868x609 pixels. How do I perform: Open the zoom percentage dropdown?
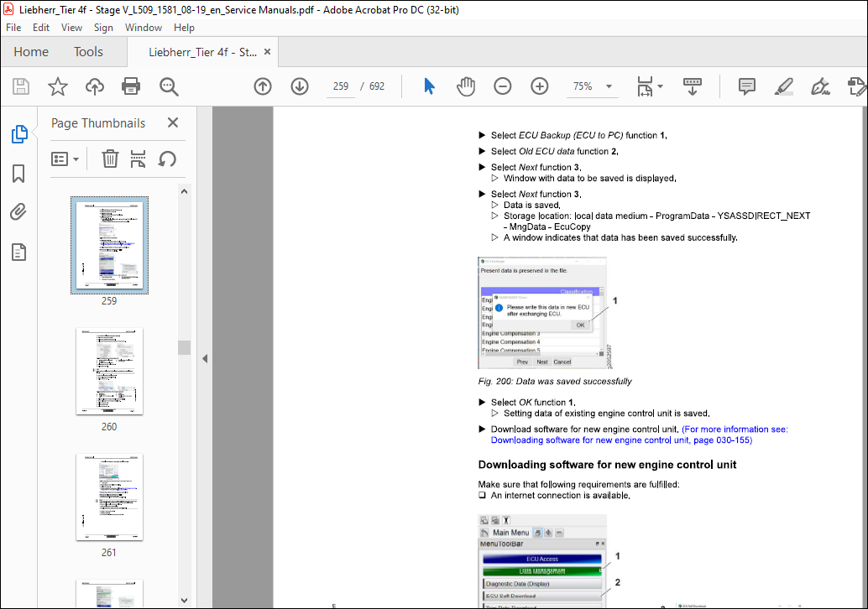pos(609,86)
